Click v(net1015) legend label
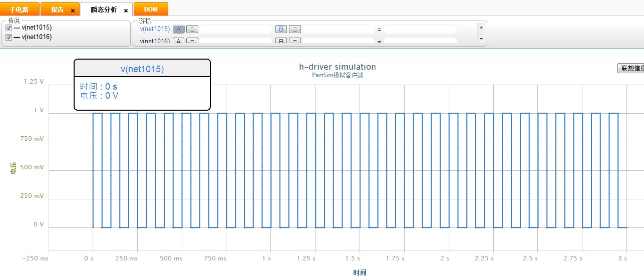This screenshot has width=644, height=277. 37,28
